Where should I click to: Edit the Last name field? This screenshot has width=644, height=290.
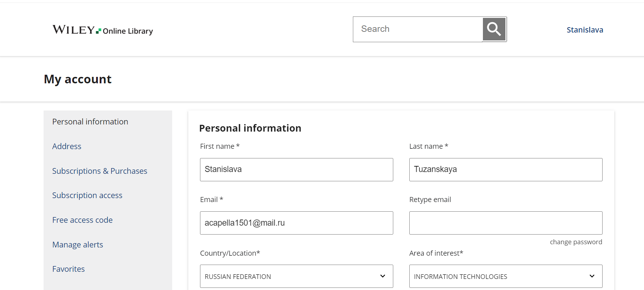(506, 169)
